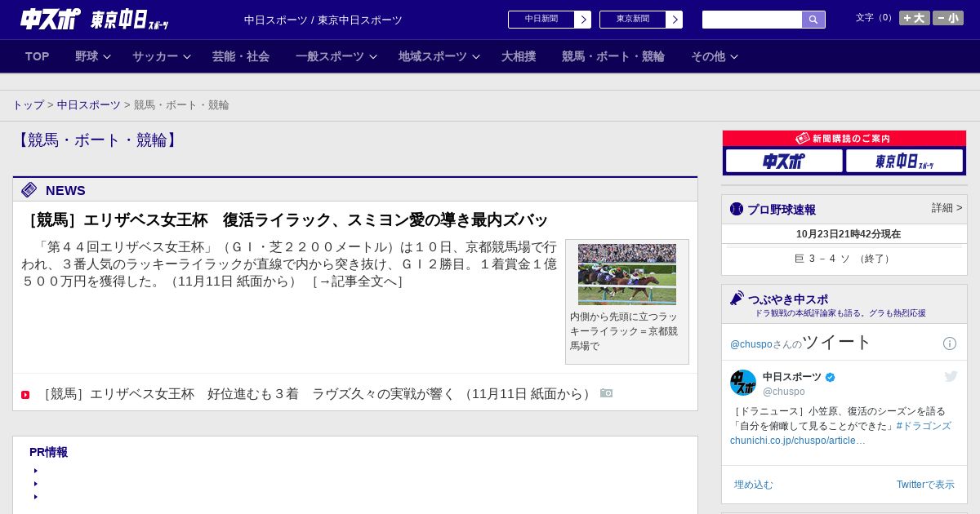Open the 大相撲 menu item

[519, 56]
